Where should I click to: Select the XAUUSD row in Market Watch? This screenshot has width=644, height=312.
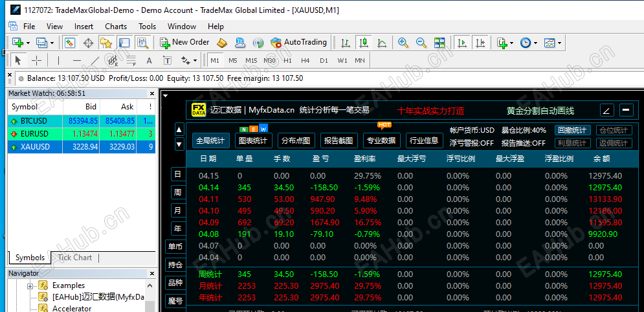coord(82,146)
